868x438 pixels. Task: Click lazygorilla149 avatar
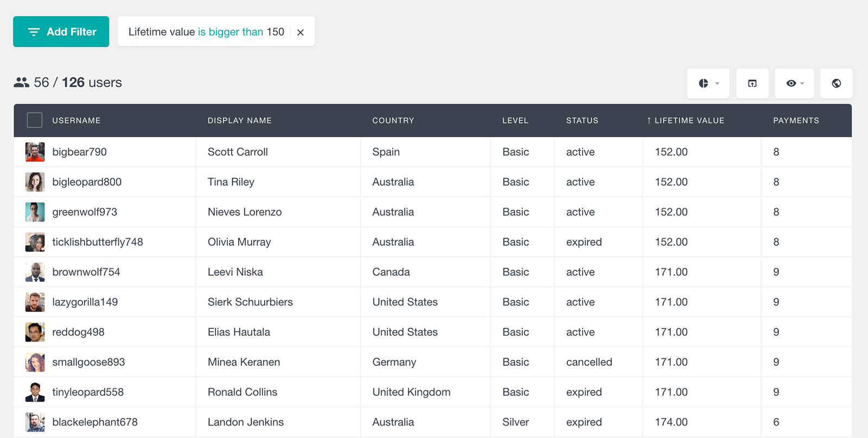pyautogui.click(x=35, y=302)
